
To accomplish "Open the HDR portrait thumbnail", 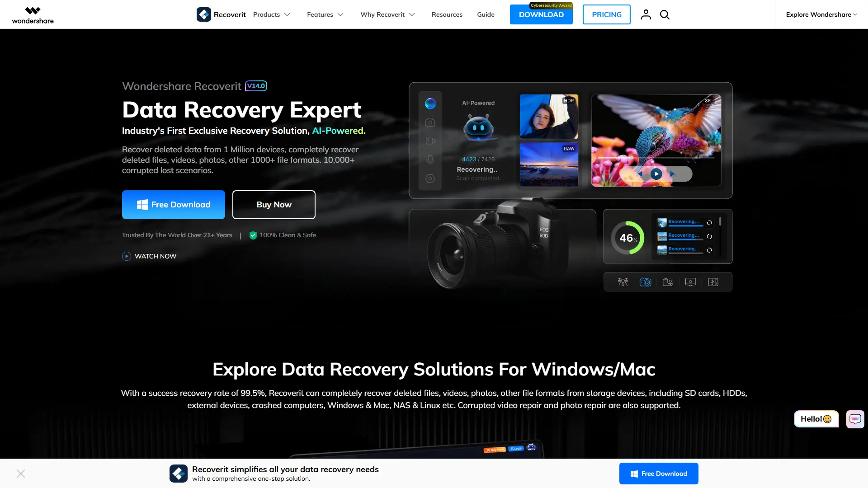I will click(x=549, y=117).
